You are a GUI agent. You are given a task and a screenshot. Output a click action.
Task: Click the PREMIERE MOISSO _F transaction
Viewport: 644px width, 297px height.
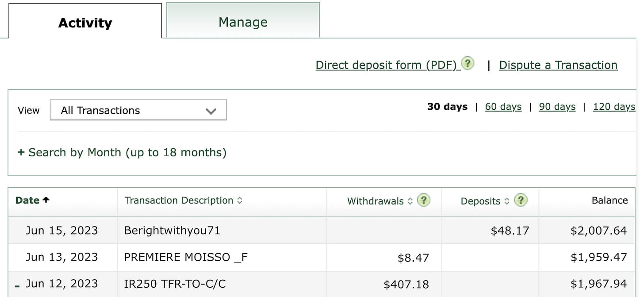pos(186,257)
